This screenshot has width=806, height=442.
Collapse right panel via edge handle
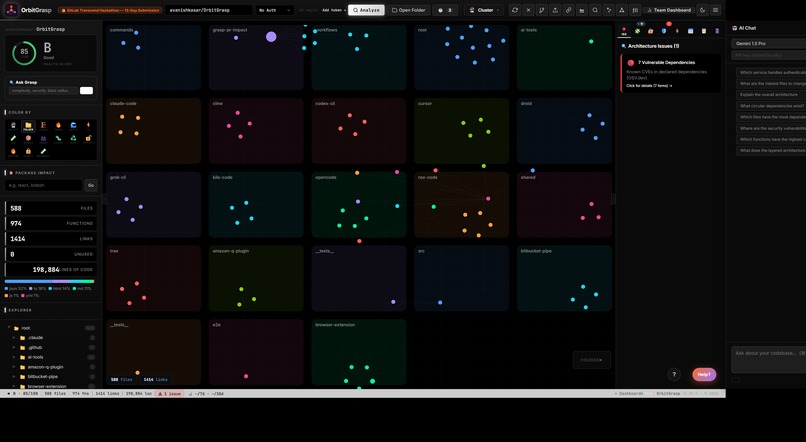[613, 199]
